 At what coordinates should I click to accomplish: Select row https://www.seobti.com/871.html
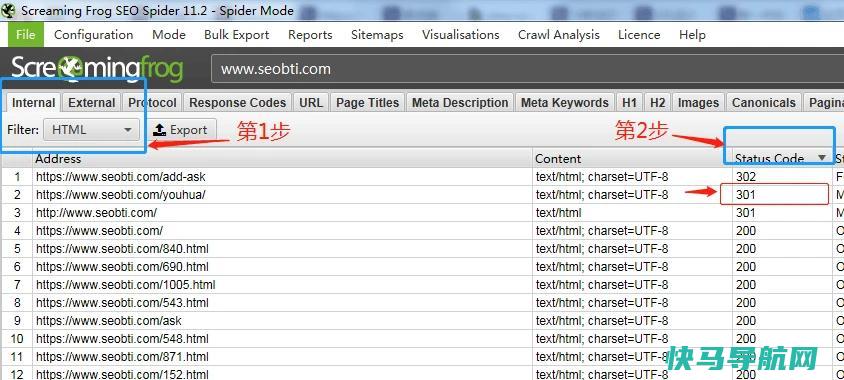422,357
